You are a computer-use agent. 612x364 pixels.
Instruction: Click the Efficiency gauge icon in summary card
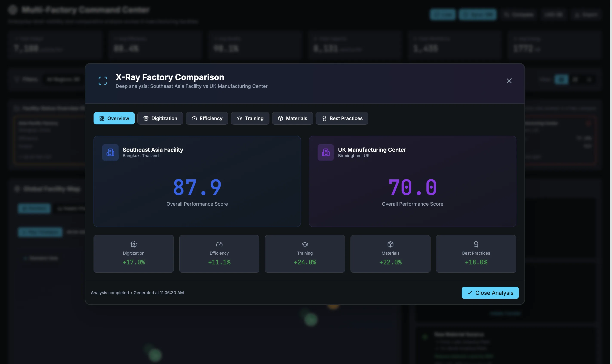(x=219, y=244)
